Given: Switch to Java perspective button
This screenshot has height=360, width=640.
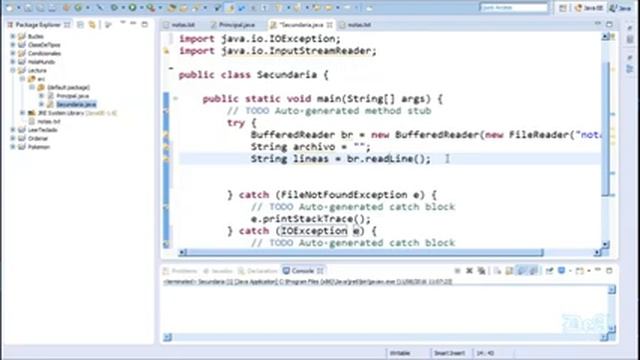Looking at the screenshot, I should coord(620,8).
